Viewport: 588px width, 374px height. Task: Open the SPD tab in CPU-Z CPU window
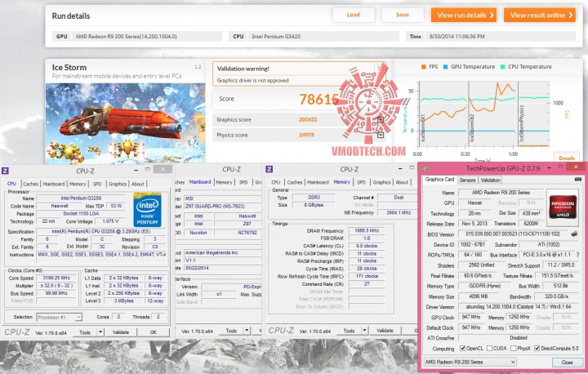[x=97, y=184]
